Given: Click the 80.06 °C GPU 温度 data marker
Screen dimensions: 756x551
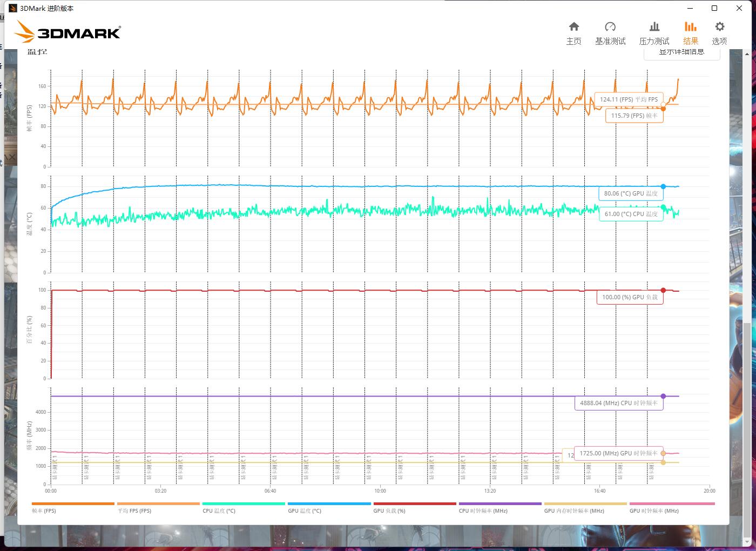Looking at the screenshot, I should (x=663, y=186).
